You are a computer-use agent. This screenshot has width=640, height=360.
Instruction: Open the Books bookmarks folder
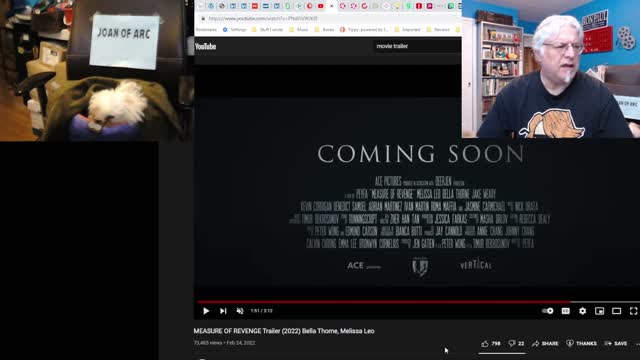324,29
